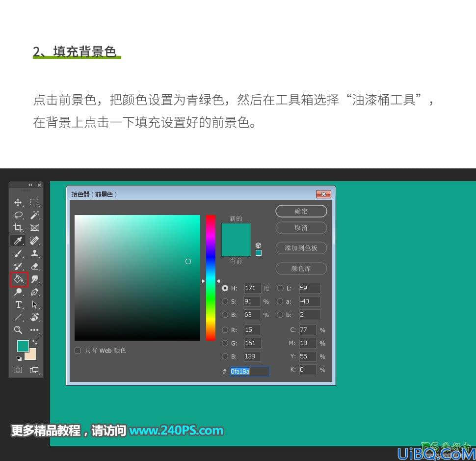The image size is (476, 461).
Task: Click the H field showing 171
Action: 252,288
